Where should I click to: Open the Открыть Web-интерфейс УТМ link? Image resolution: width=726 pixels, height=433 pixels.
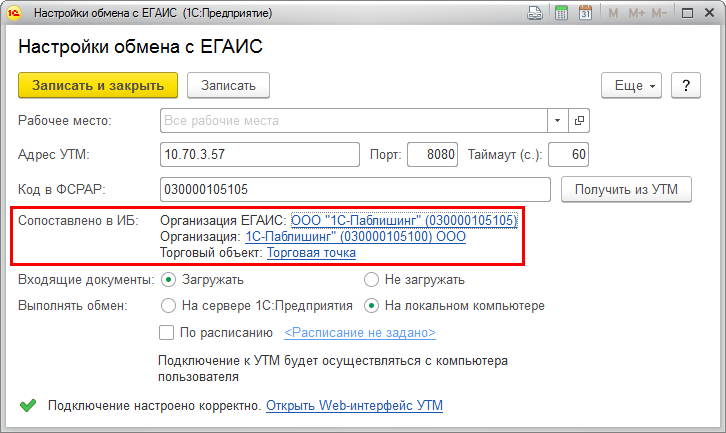tap(354, 406)
